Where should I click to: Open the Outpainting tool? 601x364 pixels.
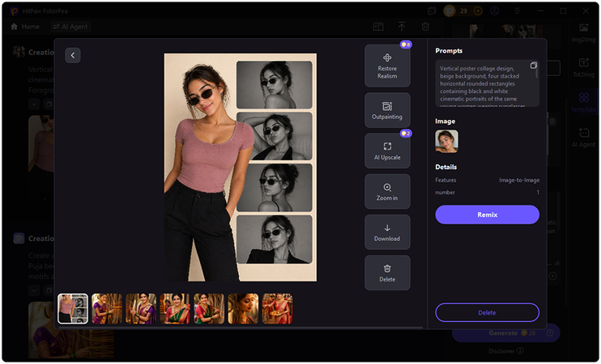click(387, 110)
